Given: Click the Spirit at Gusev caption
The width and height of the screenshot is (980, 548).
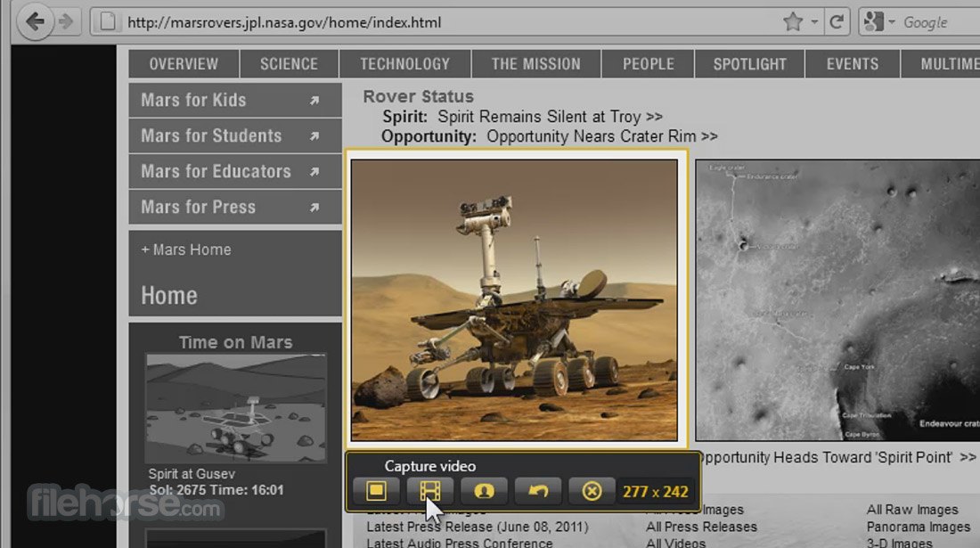Looking at the screenshot, I should [192, 474].
